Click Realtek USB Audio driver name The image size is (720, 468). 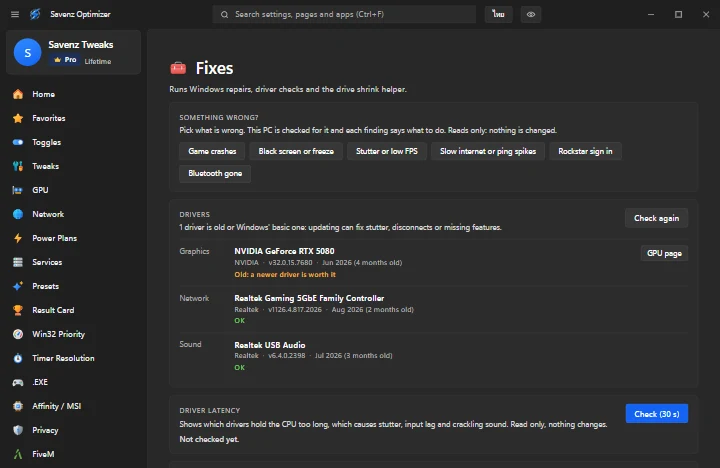click(x=270, y=345)
